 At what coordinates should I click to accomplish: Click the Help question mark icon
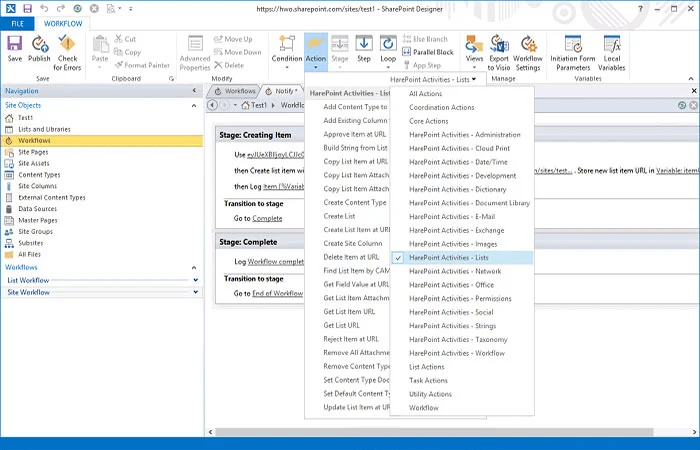click(640, 8)
